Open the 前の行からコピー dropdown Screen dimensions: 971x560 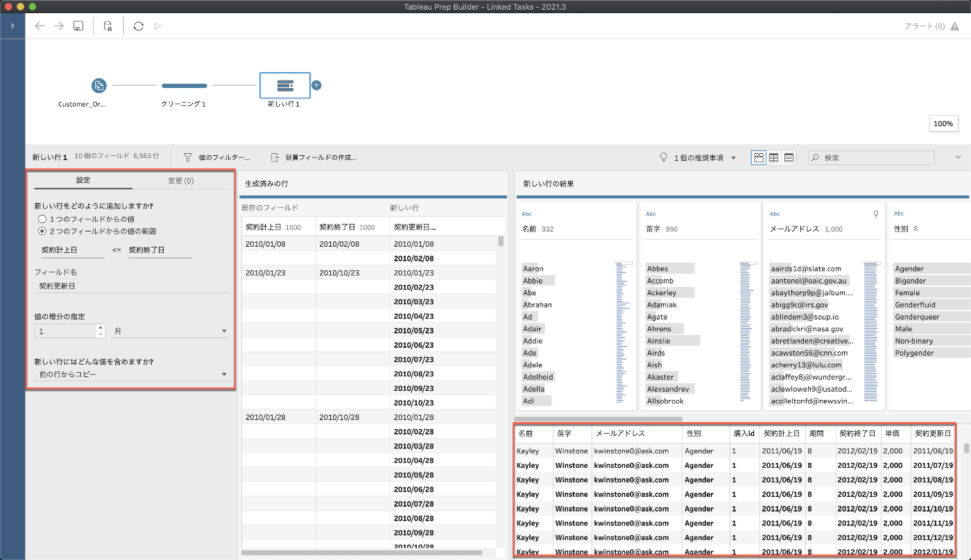tap(132, 374)
